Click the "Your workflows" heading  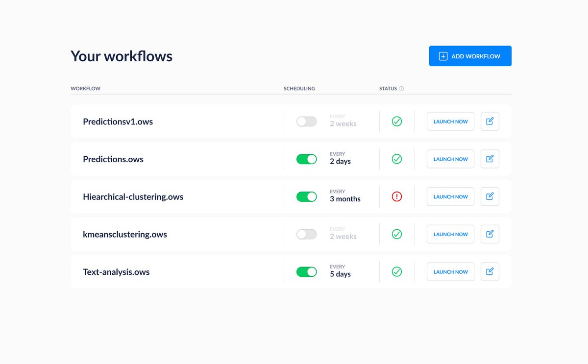[122, 56]
